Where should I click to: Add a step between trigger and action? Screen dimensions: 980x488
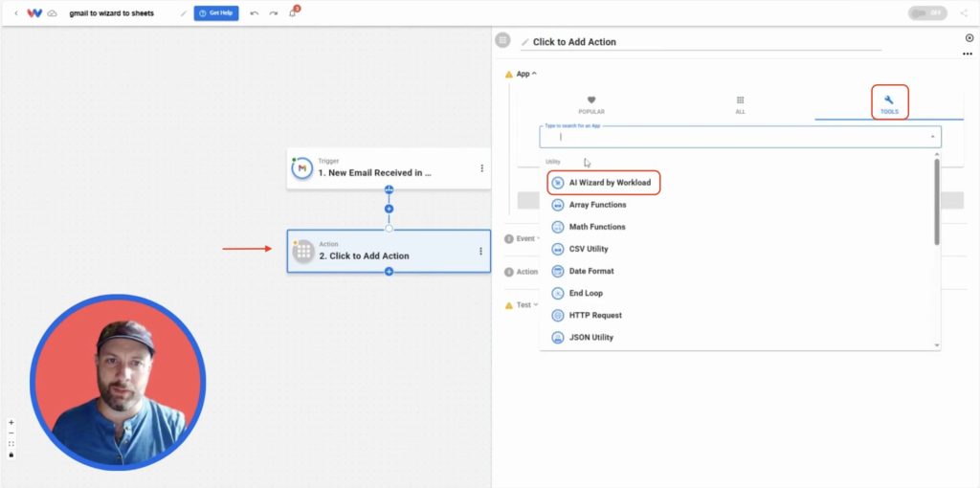[x=389, y=209]
